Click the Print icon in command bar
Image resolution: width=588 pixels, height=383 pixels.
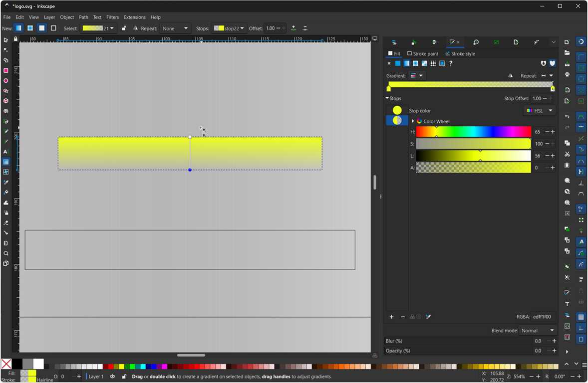pos(567,75)
